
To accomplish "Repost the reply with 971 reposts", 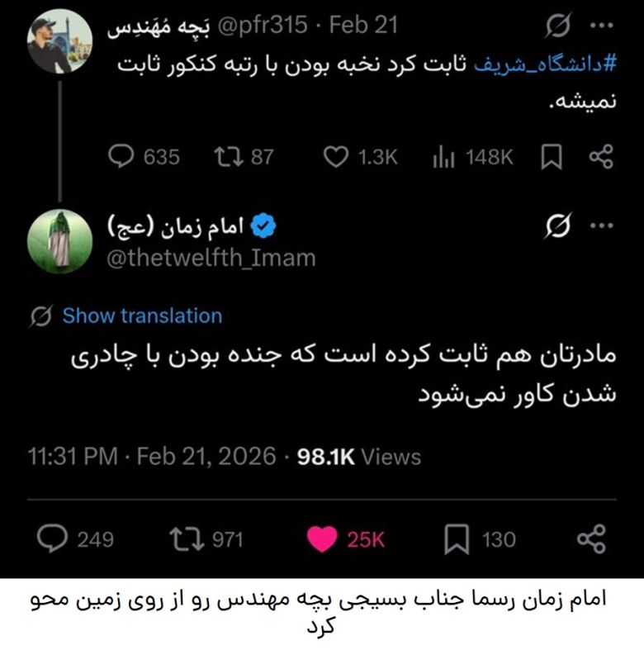I will tap(184, 539).
